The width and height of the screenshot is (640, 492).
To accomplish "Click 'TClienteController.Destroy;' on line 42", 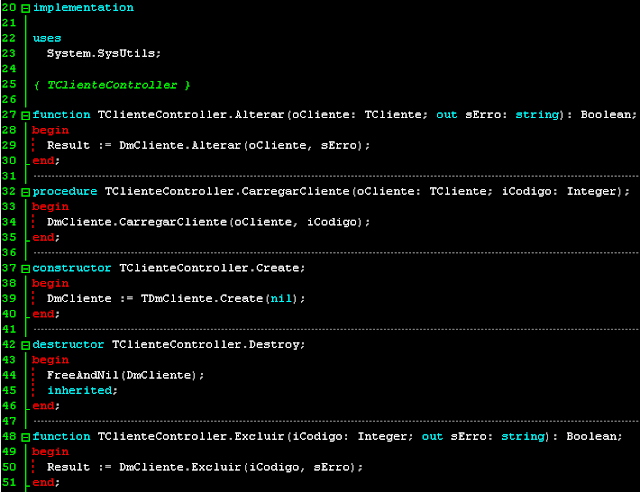I will (x=209, y=345).
